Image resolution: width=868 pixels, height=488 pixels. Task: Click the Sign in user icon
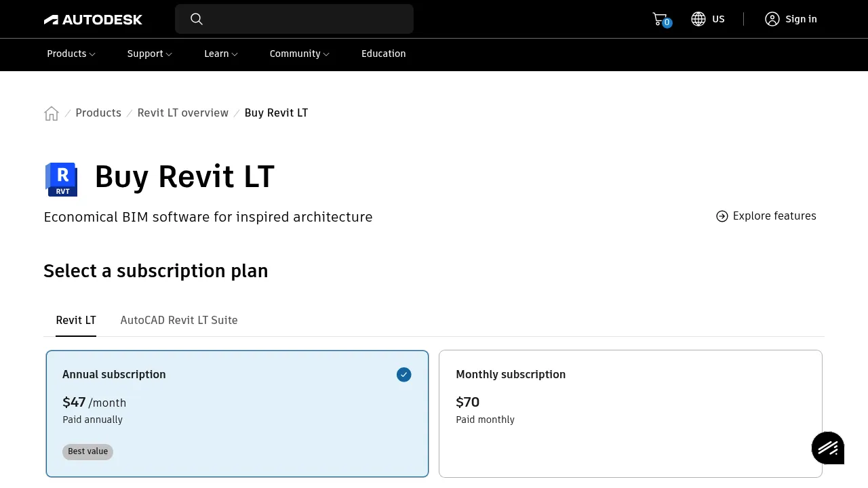(x=772, y=19)
